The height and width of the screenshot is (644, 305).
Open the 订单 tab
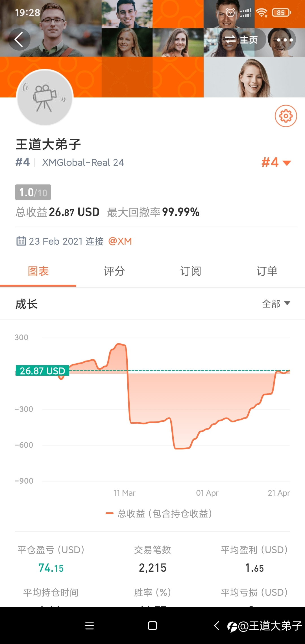[267, 271]
